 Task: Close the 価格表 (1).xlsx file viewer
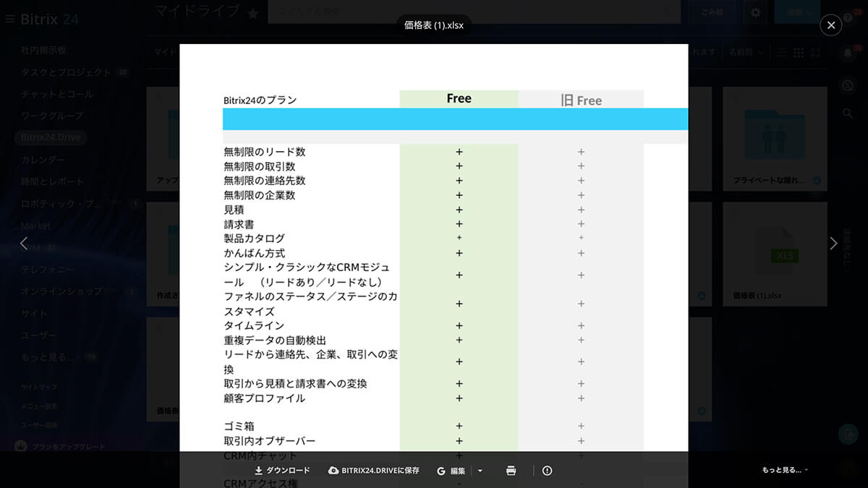(830, 25)
